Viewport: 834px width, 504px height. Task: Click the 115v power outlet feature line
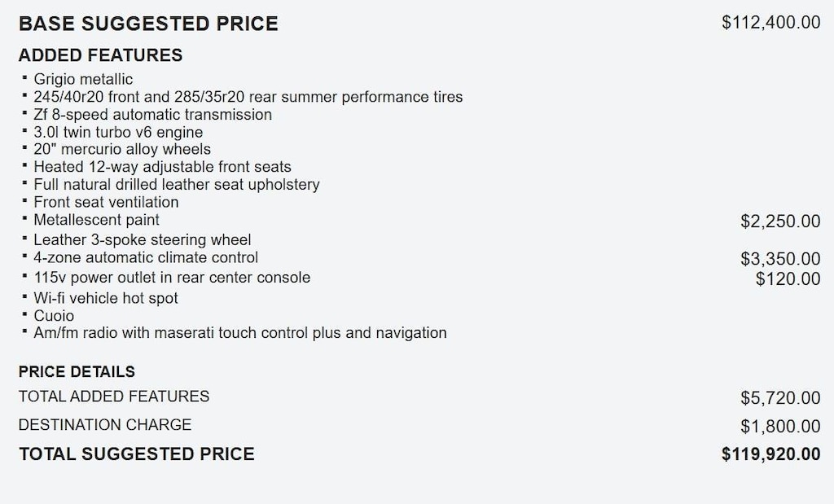click(171, 278)
